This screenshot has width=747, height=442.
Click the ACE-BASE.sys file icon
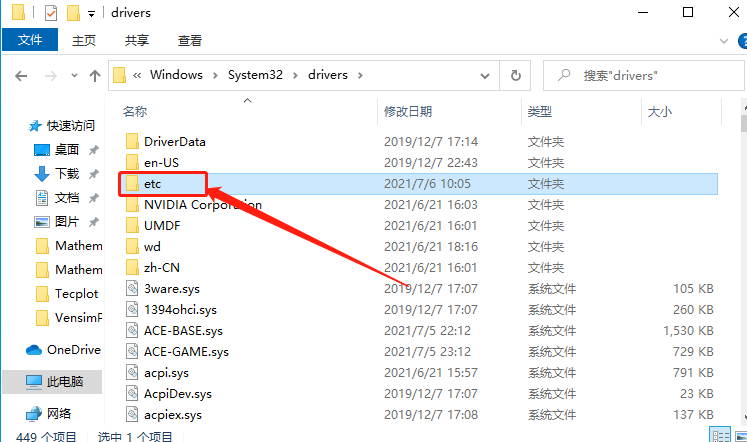[132, 330]
